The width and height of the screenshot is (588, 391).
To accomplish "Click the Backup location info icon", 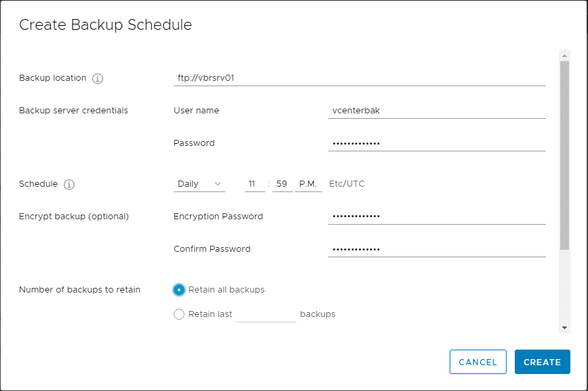I will pos(98,79).
